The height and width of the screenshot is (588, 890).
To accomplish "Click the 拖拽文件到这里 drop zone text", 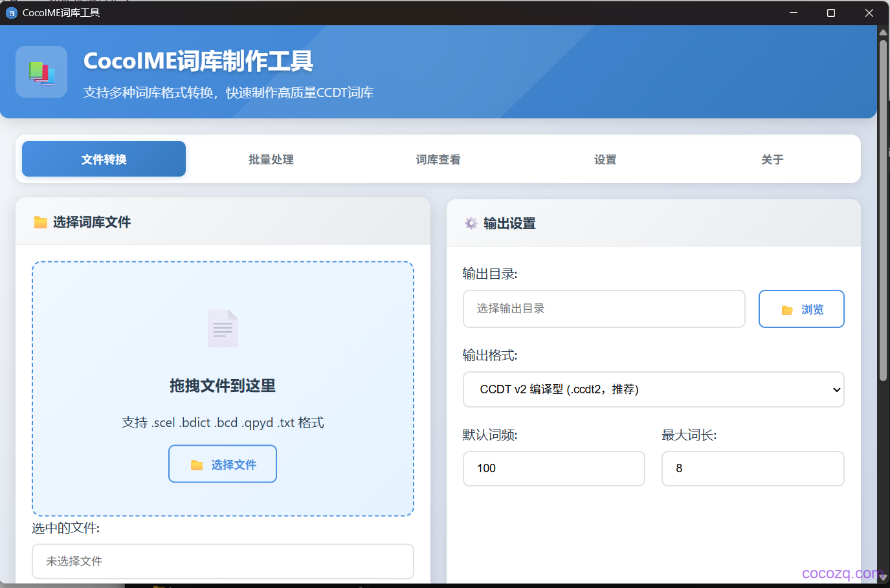I will pos(223,386).
